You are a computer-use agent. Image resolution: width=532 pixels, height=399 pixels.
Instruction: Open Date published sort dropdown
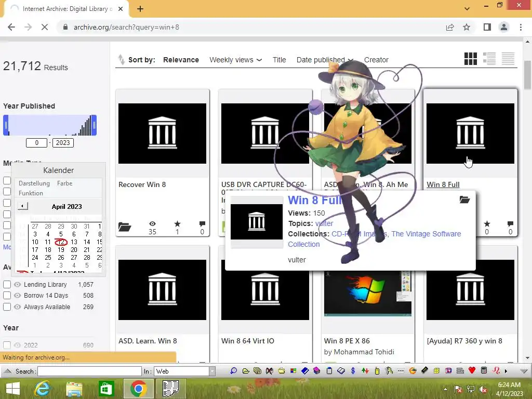[325, 60]
